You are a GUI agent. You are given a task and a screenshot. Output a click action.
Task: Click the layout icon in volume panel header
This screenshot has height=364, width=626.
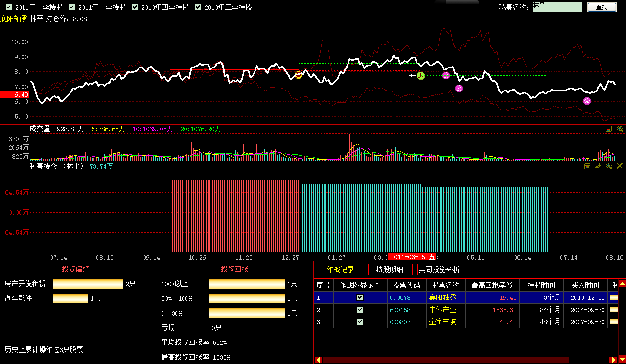tap(609, 129)
